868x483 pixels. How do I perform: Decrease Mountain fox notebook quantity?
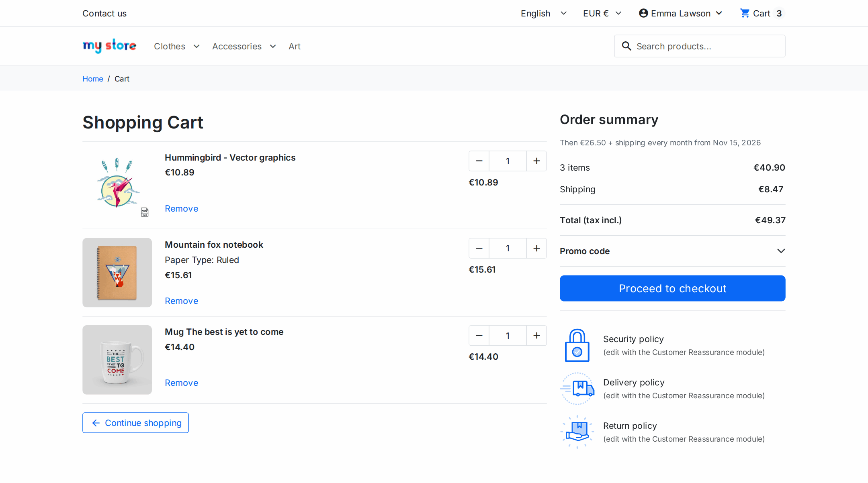(479, 248)
